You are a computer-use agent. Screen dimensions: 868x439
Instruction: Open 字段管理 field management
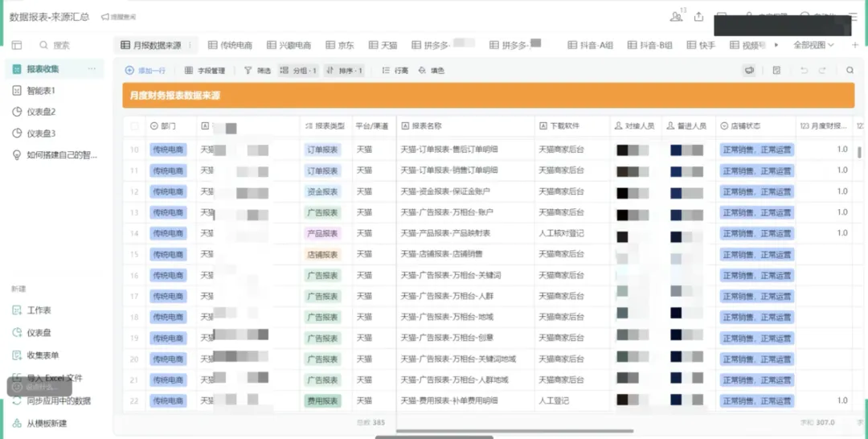205,71
